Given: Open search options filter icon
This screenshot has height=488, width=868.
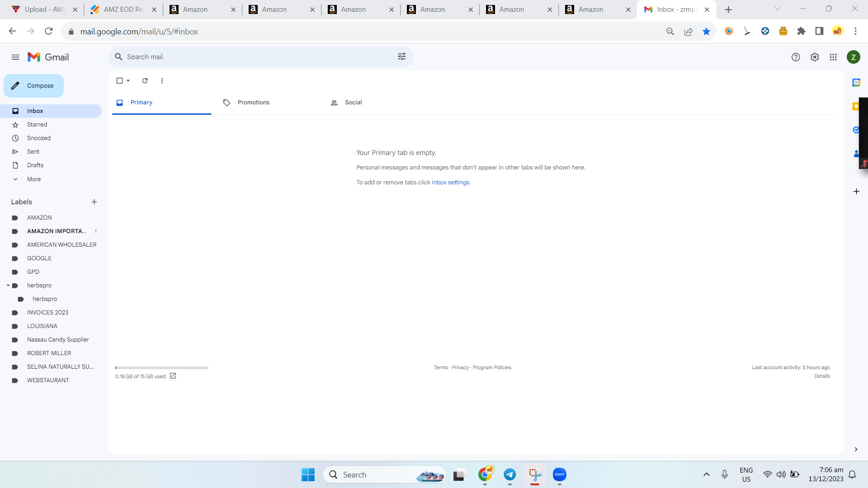Looking at the screenshot, I should pos(401,56).
